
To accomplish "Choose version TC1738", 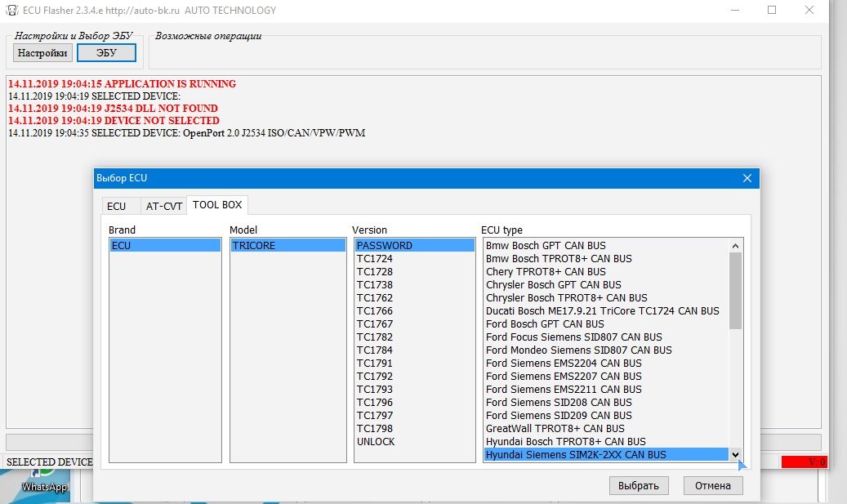I will (x=374, y=285).
